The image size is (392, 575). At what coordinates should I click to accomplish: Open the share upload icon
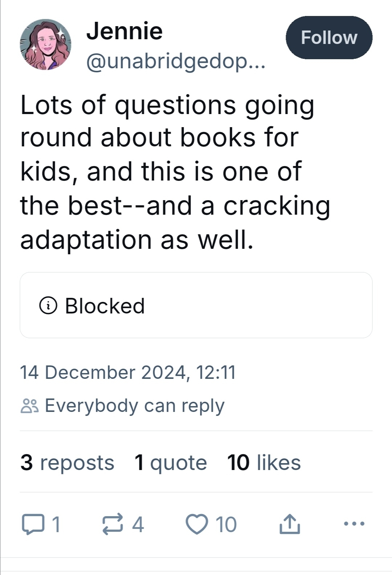[290, 524]
